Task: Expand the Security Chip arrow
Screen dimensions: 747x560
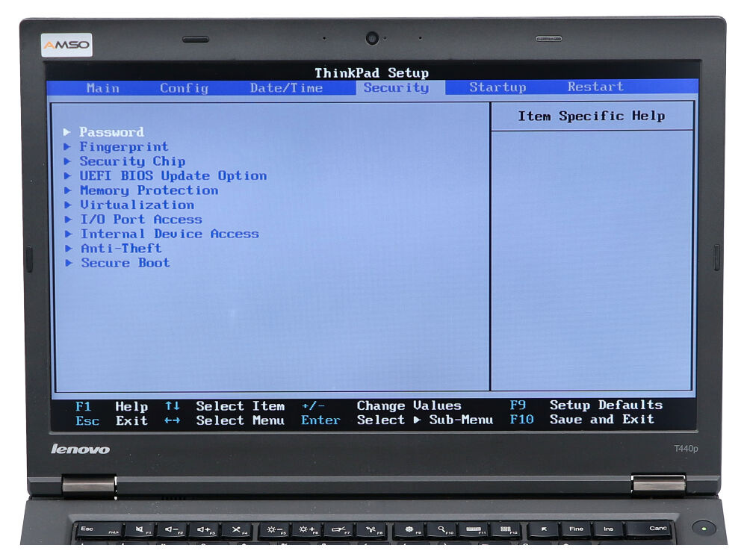Action: [x=68, y=161]
